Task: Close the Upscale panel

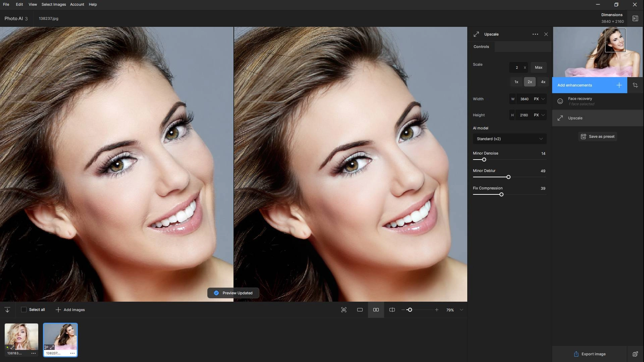Action: pyautogui.click(x=546, y=34)
